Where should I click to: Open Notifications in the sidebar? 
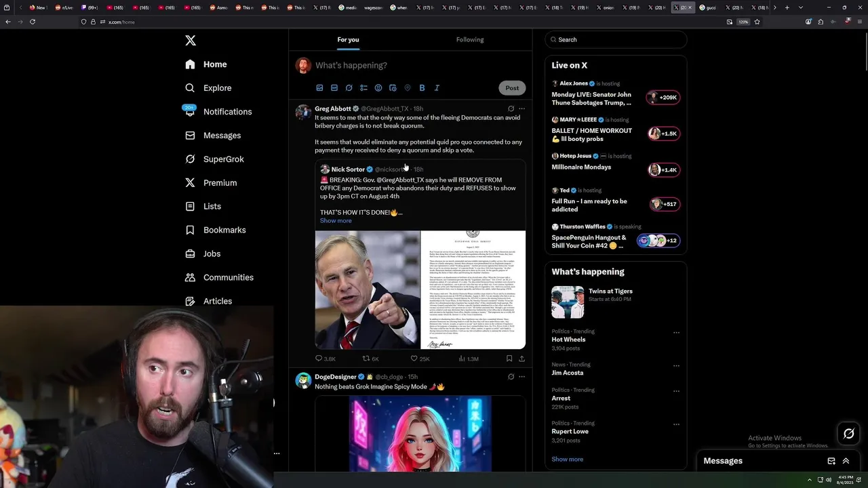coord(218,112)
